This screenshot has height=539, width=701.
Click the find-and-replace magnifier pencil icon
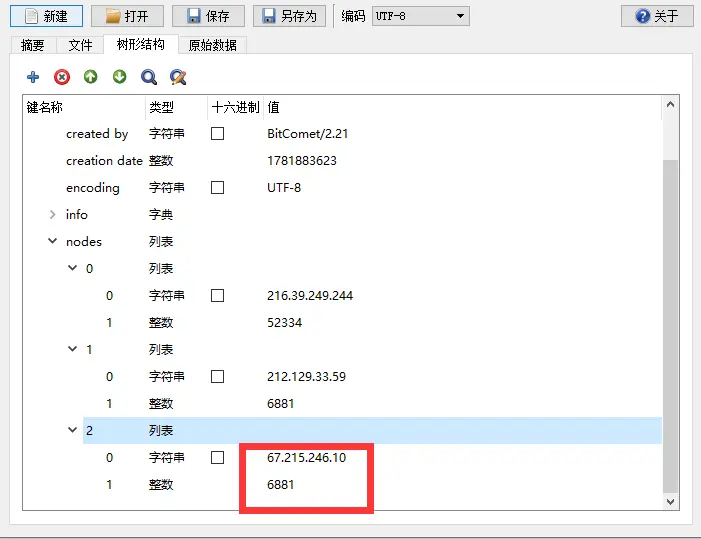(x=178, y=77)
